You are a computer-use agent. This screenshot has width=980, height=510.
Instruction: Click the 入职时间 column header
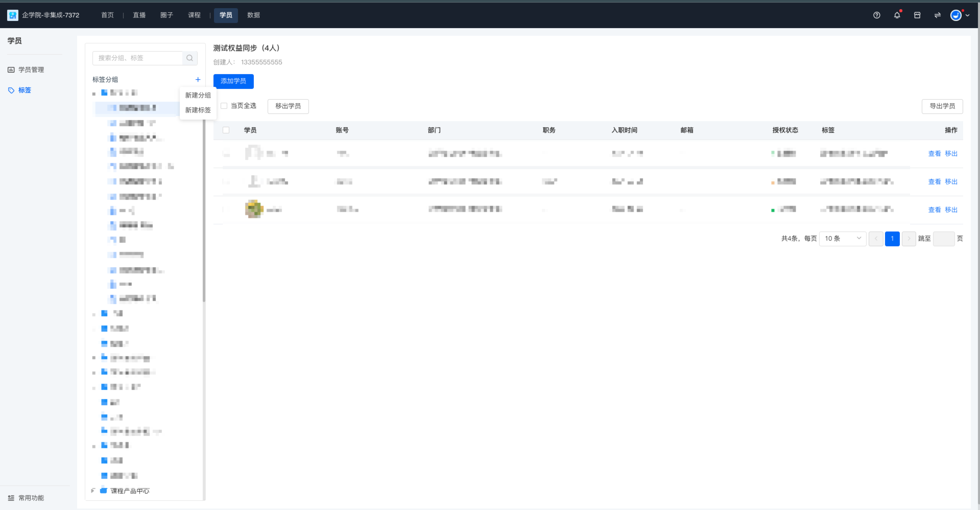(625, 130)
